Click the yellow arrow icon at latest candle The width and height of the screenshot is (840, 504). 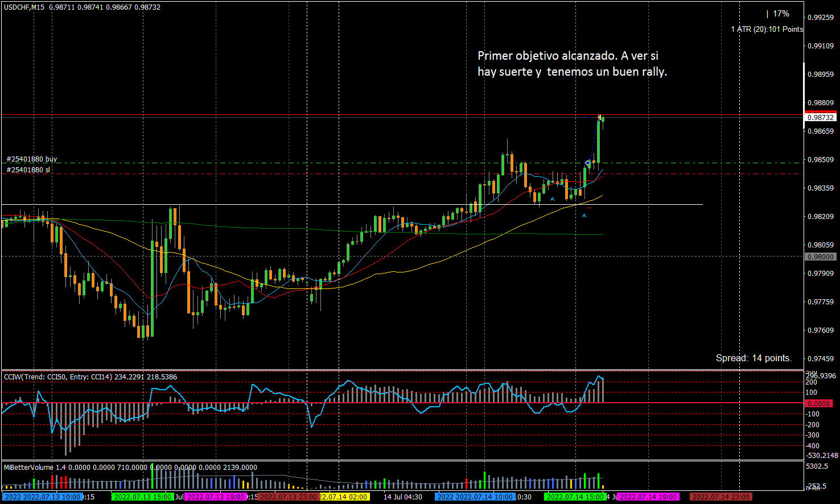coord(600,117)
